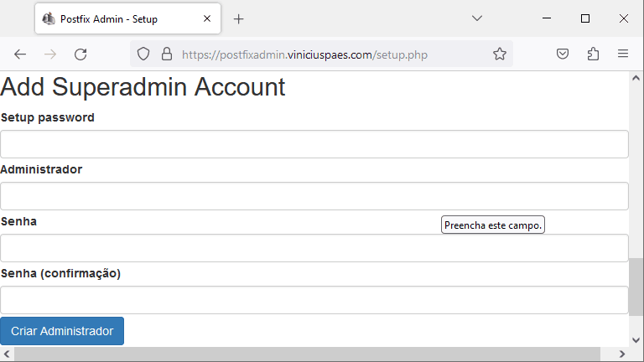This screenshot has height=362, width=644.
Task: Open the tracking protection shield icon
Action: point(143,54)
